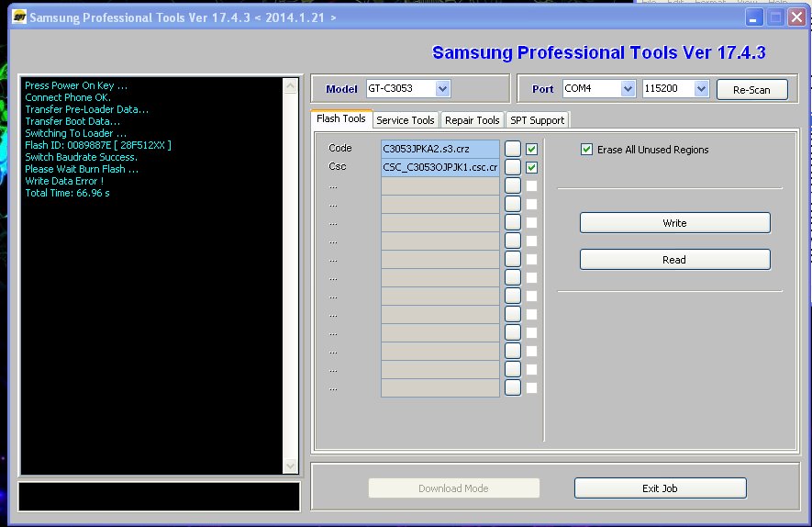Open the COM4 port dropdown
This screenshot has width=812, height=527.
tap(628, 89)
